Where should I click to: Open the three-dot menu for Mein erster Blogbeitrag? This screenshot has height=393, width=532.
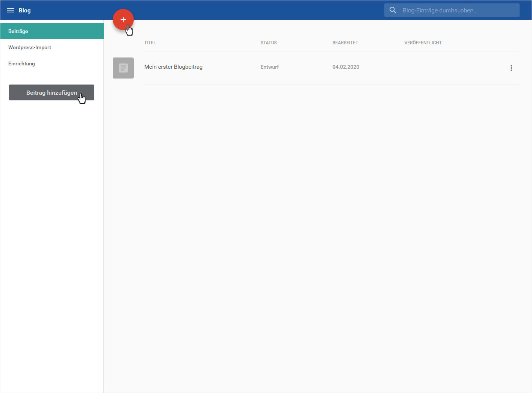point(511,68)
